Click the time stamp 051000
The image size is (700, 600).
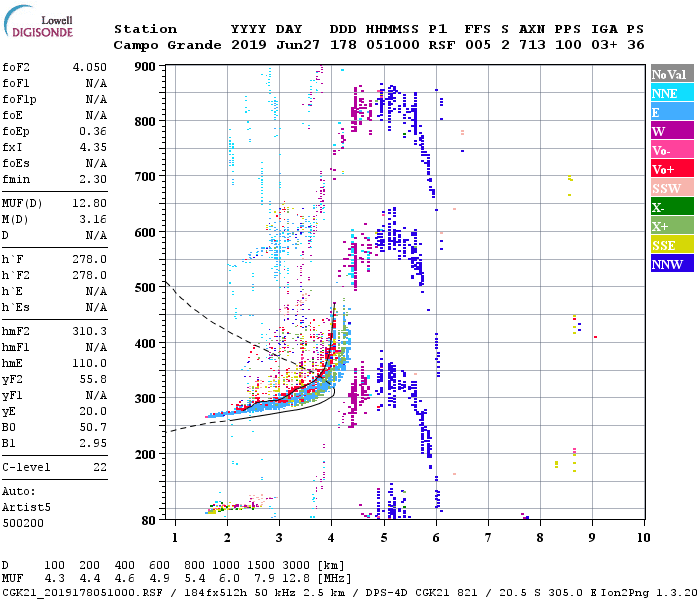point(393,45)
